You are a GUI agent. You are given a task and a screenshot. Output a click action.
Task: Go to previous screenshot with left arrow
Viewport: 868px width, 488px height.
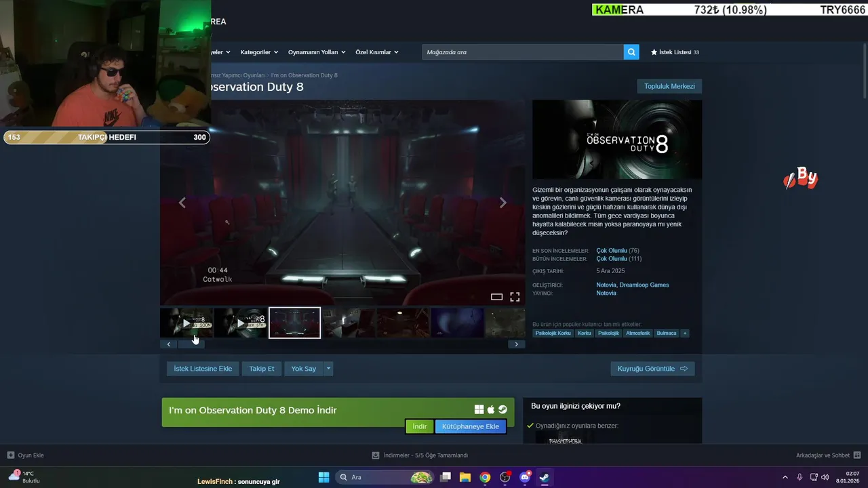coord(182,203)
